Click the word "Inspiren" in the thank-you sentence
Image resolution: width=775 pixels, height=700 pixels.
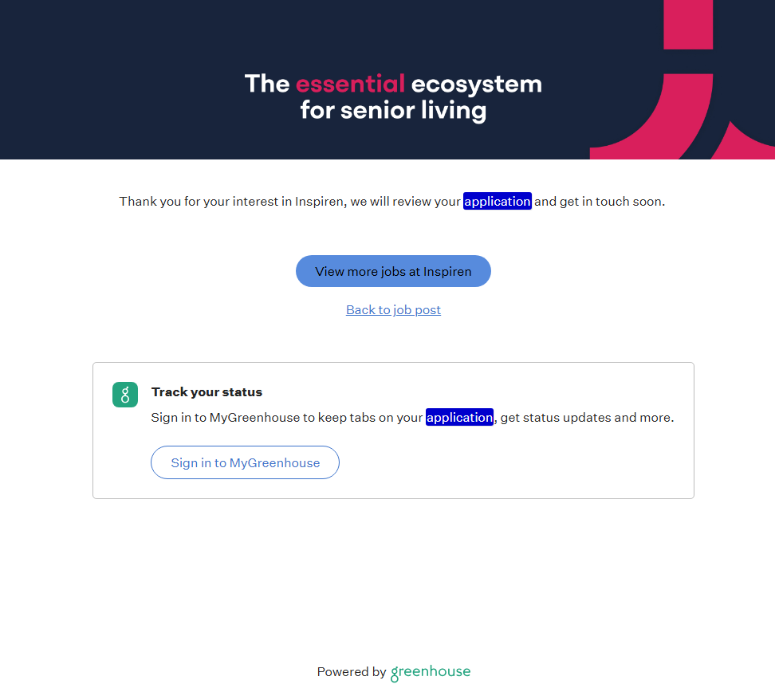[x=320, y=202]
